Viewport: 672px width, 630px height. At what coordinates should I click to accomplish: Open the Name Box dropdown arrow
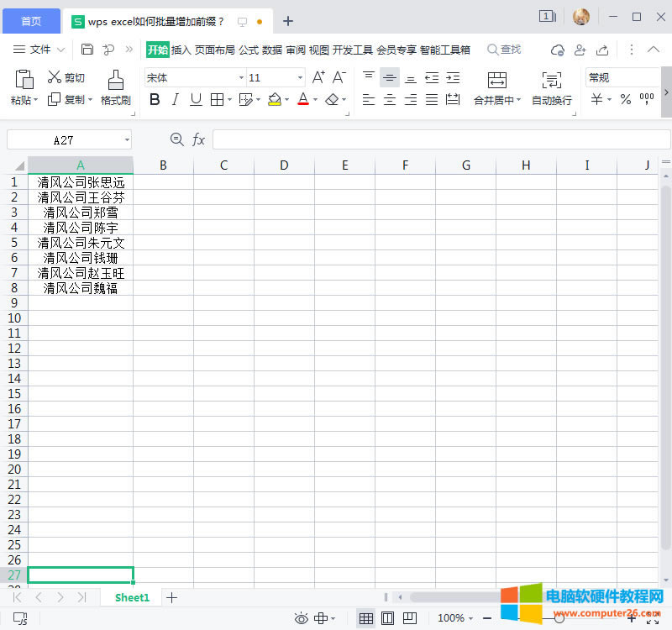127,139
